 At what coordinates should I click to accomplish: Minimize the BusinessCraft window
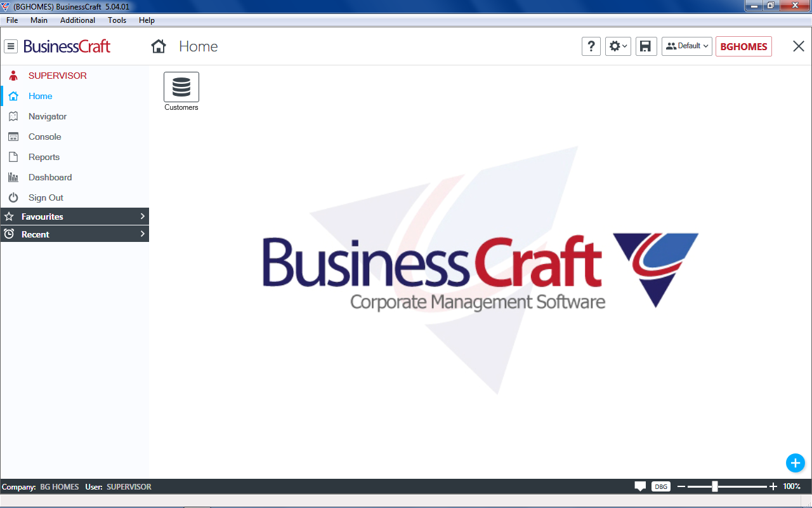pyautogui.click(x=754, y=6)
